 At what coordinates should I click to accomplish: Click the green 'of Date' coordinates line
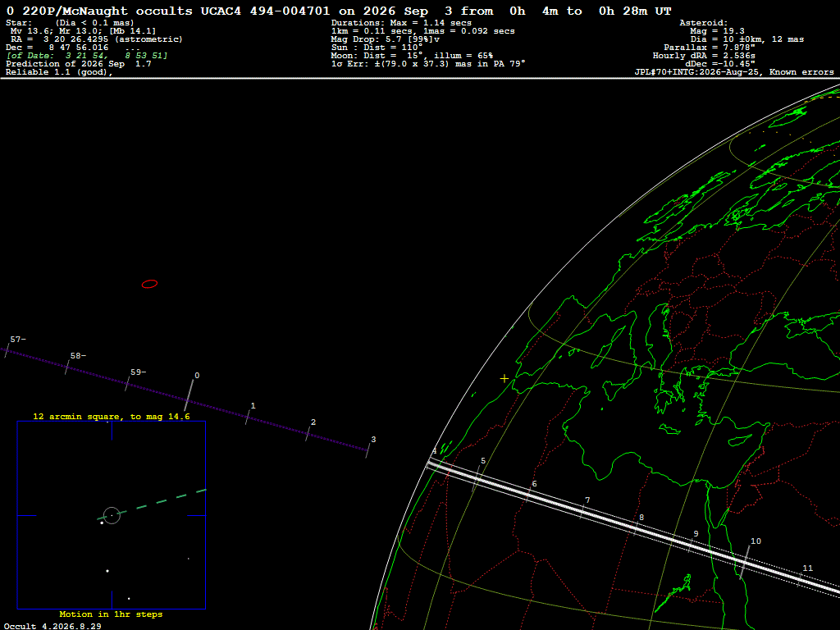coord(87,56)
